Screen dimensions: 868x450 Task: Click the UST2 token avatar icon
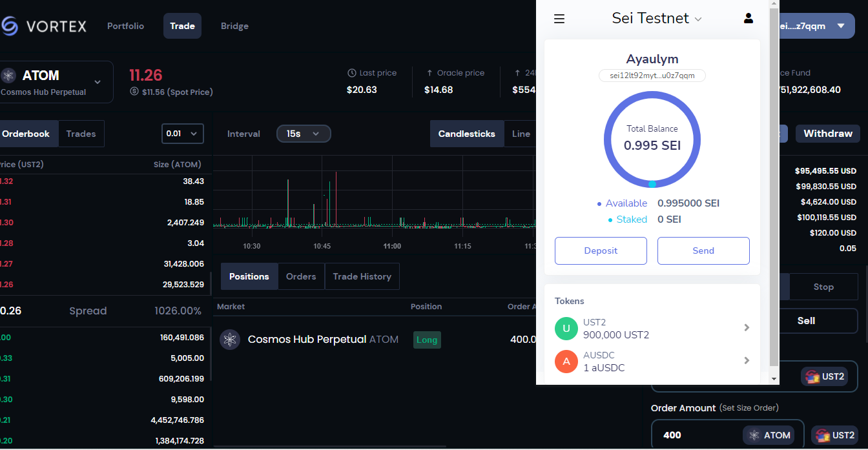coord(566,329)
